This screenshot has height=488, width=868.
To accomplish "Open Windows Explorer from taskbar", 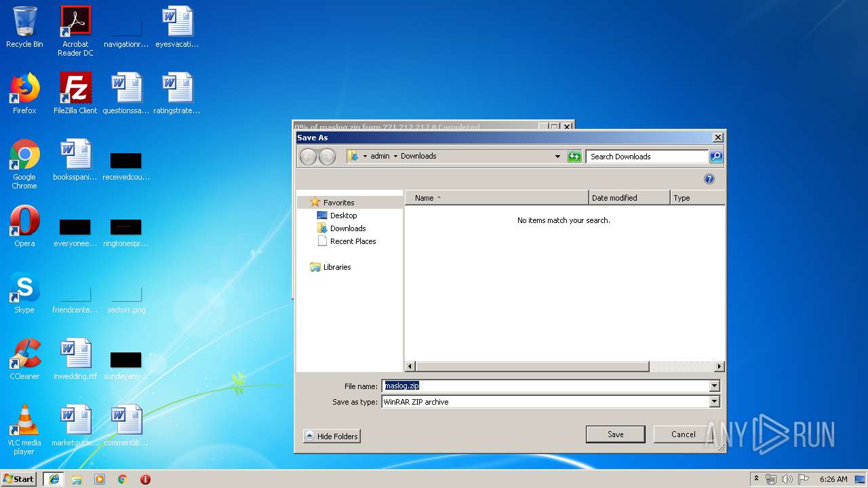I will coord(77,479).
